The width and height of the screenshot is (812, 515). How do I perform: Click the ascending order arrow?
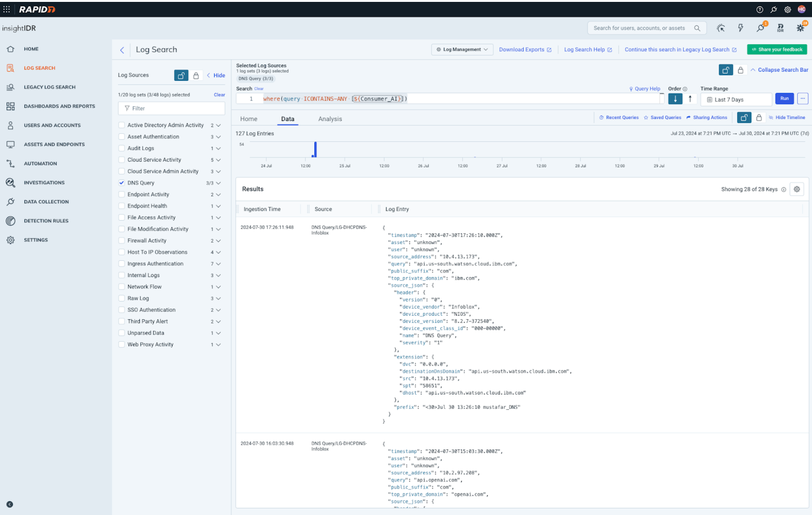click(x=690, y=99)
